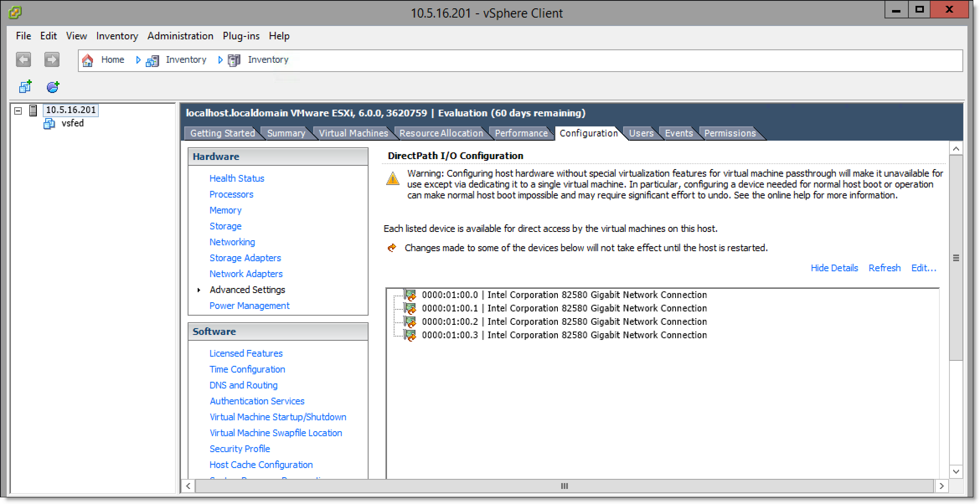The width and height of the screenshot is (980, 504).
Task: Switch to the Performance tab
Action: tap(521, 133)
